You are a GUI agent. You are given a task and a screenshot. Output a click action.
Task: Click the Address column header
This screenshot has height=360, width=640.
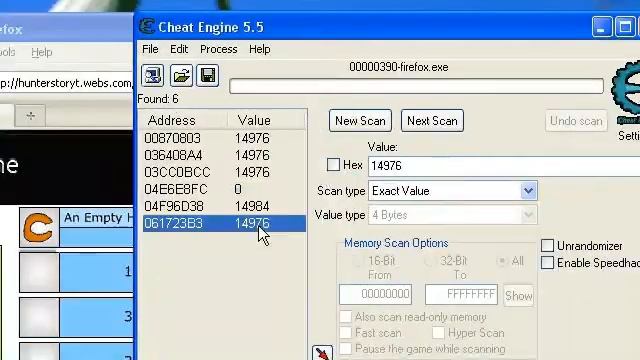[184, 120]
